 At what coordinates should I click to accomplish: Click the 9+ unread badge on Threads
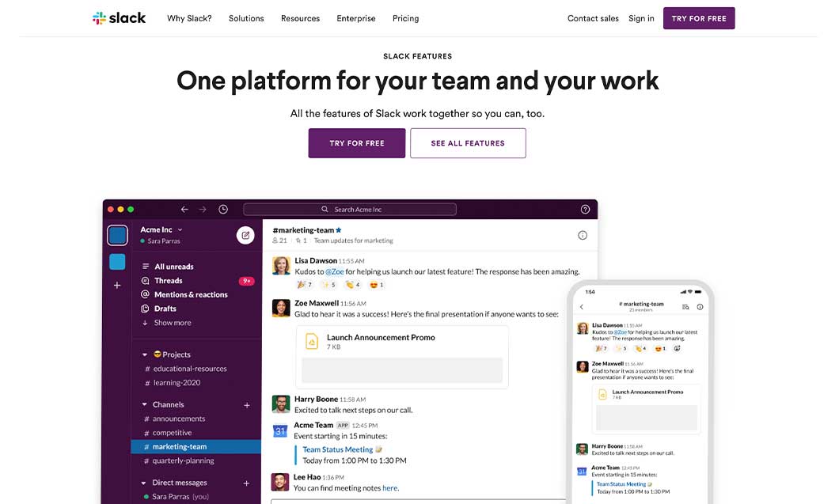[247, 281]
